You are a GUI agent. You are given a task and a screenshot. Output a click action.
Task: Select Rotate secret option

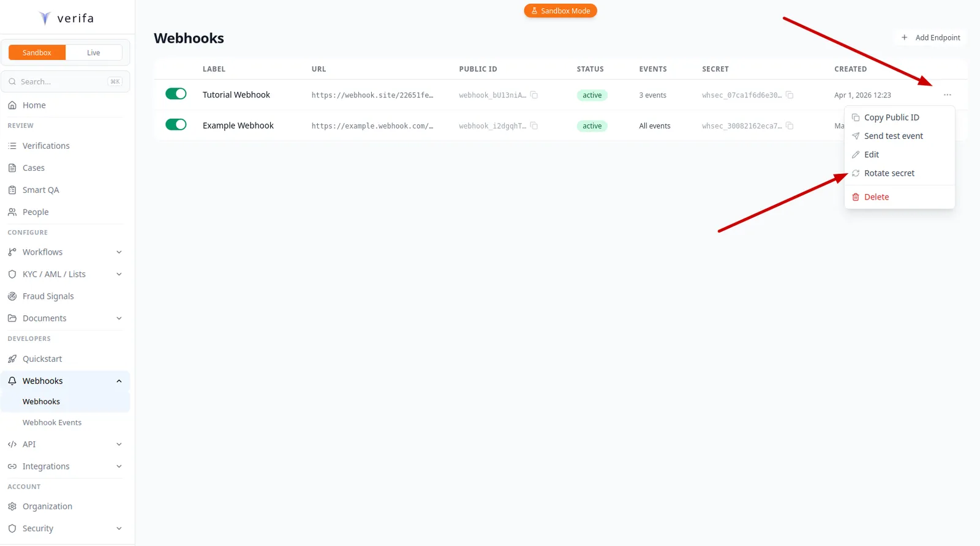tap(899, 173)
